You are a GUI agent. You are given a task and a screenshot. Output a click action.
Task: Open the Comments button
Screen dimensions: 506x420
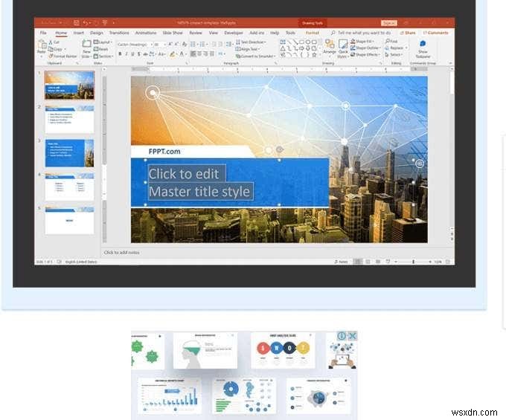click(435, 33)
